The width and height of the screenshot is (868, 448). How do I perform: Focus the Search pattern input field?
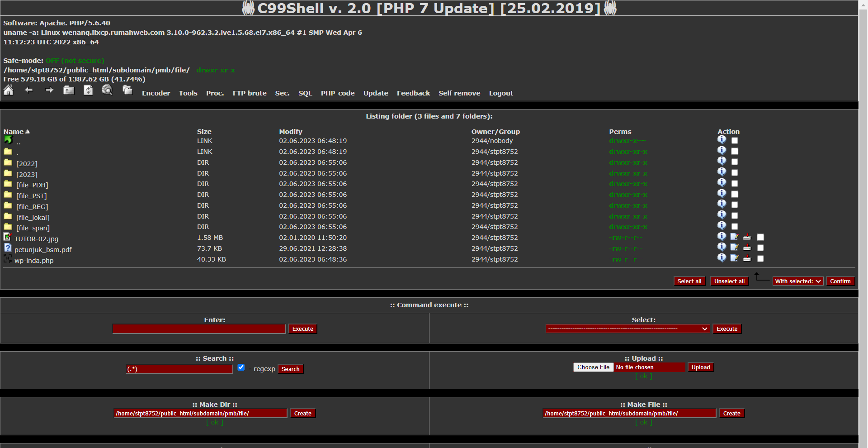179,369
